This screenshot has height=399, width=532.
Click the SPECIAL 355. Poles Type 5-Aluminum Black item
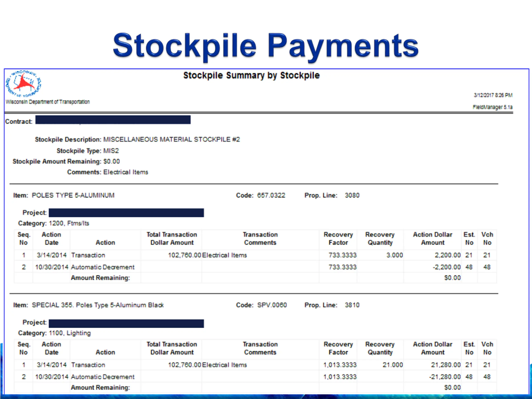coord(98,305)
